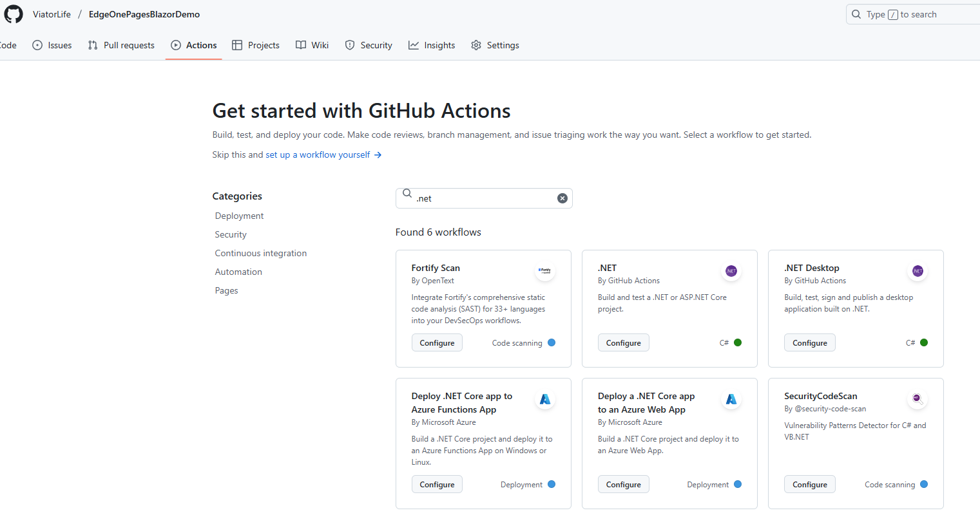Click the Fortify Scan logo icon

click(x=545, y=271)
